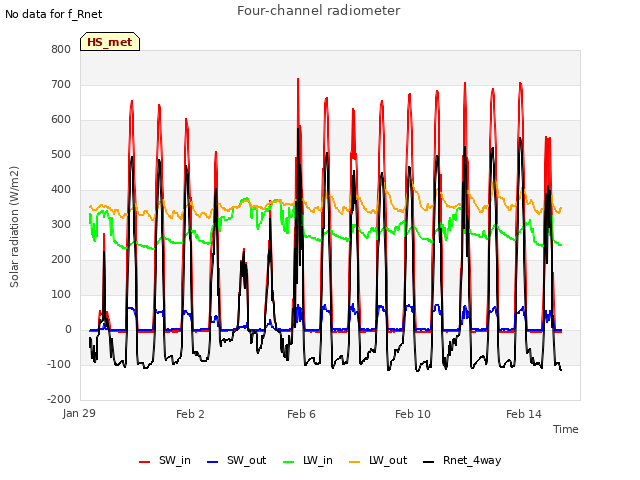Click the 300 y-axis label
The width and height of the screenshot is (640, 480).
tap(61, 224)
